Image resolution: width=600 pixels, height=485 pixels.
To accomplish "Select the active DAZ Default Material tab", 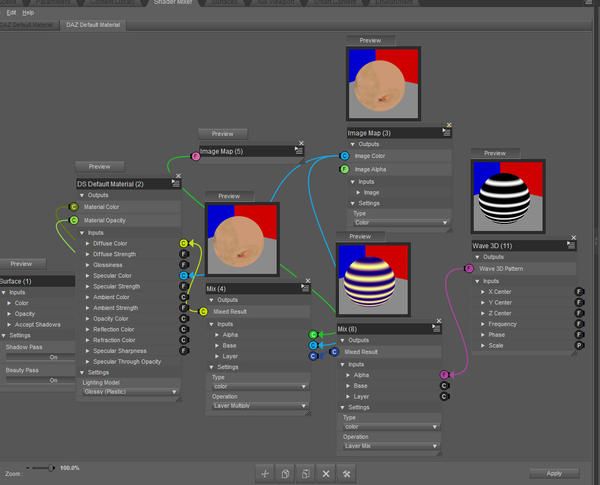I will (93, 25).
